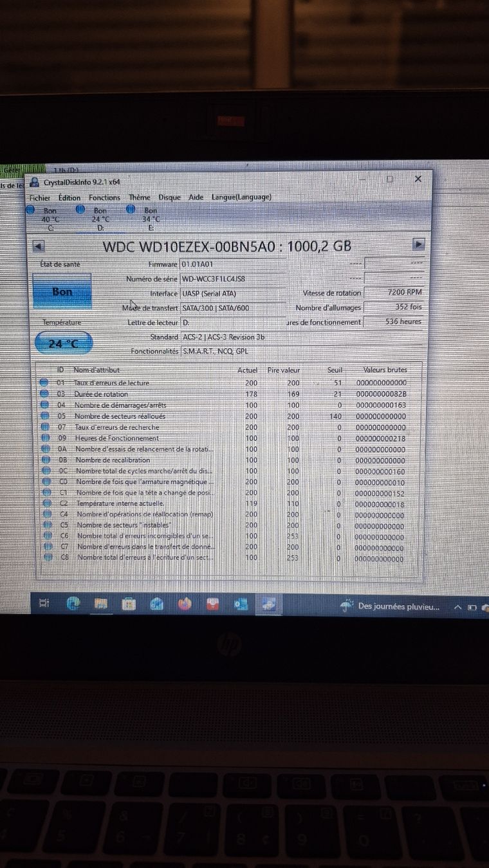Screen dimensions: 489x868
Task: Click status circle for attribute C2
Action: pyautogui.click(x=47, y=503)
